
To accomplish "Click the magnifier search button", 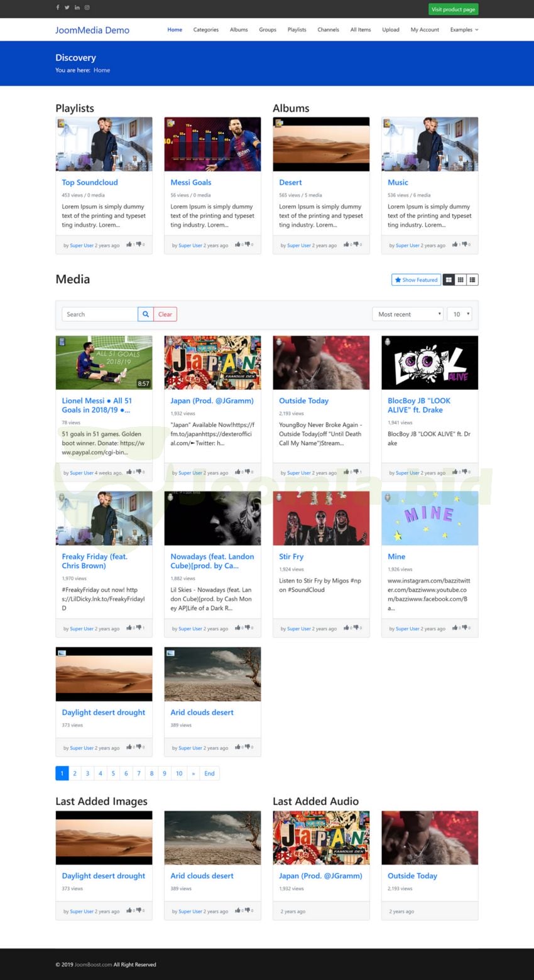I will coord(145,315).
